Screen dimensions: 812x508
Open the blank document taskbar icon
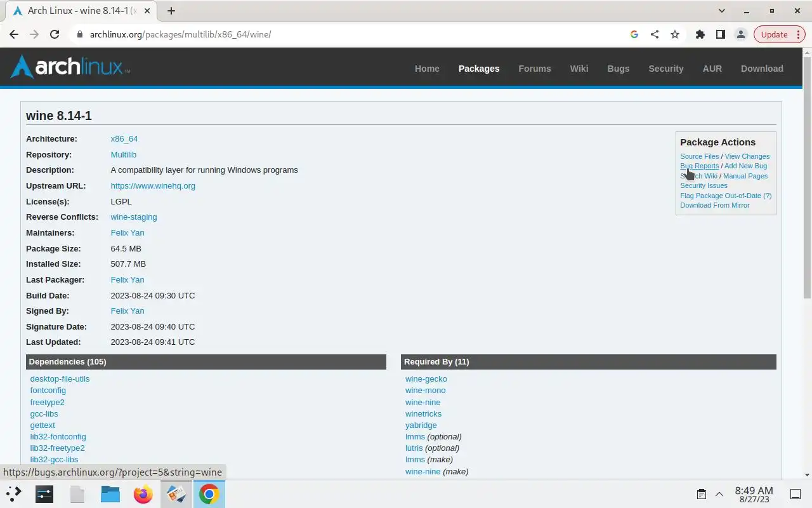click(x=77, y=493)
